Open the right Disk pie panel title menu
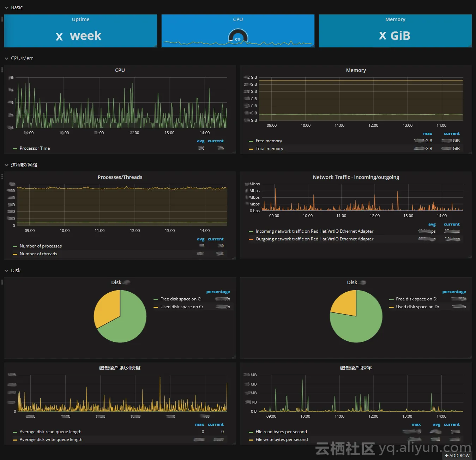The image size is (476, 460). 356,282
